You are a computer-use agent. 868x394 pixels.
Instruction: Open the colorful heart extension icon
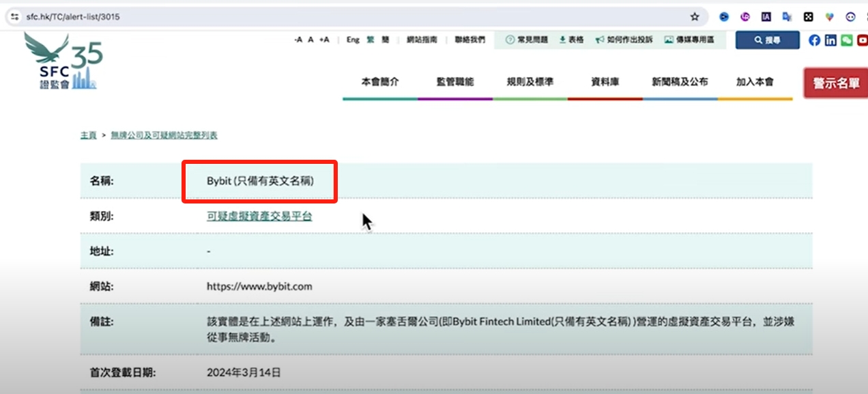pyautogui.click(x=829, y=17)
